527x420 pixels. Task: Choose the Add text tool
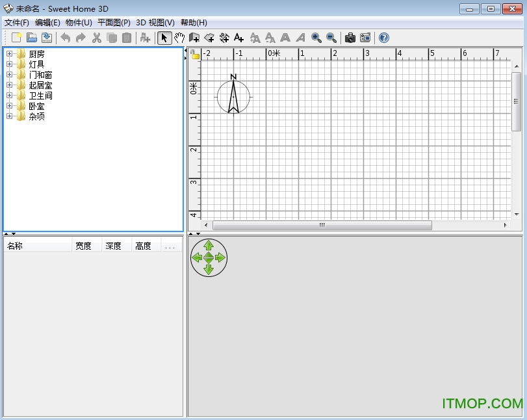(238, 38)
